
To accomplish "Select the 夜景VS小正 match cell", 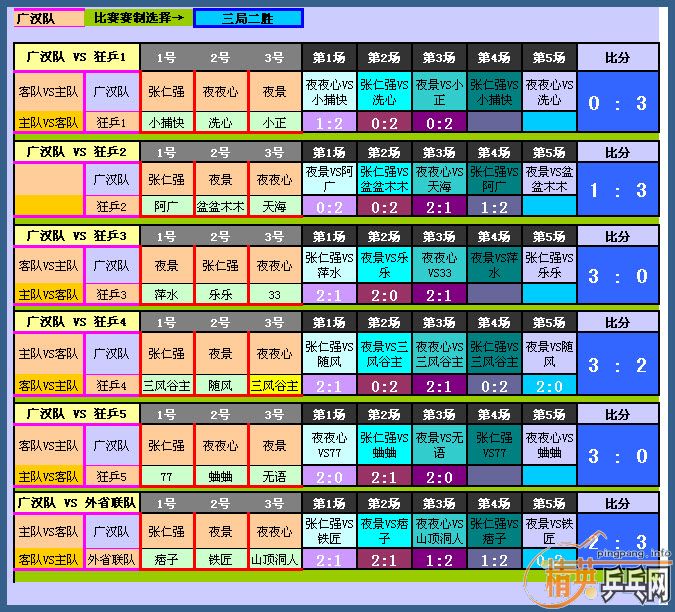I will point(439,92).
